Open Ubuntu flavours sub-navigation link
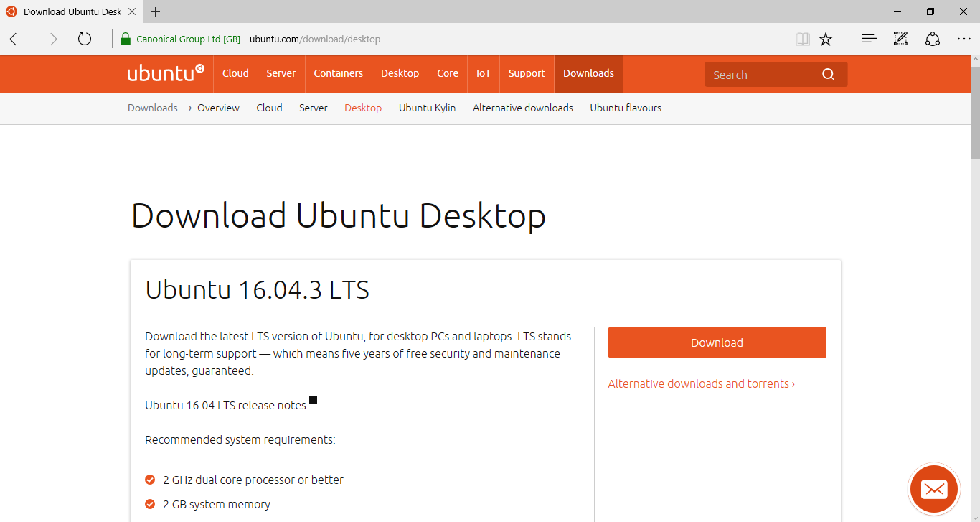 click(626, 108)
